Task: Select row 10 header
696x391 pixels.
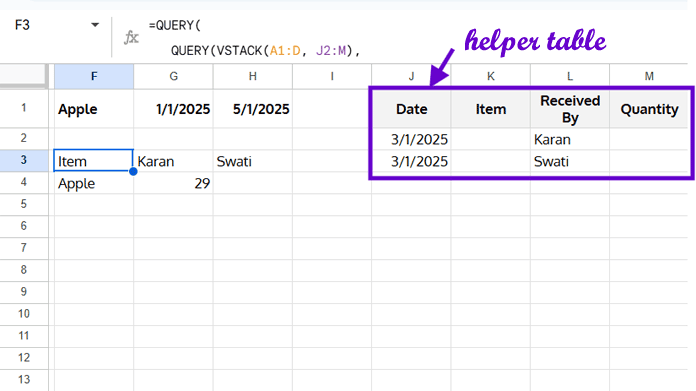Action: click(x=24, y=314)
